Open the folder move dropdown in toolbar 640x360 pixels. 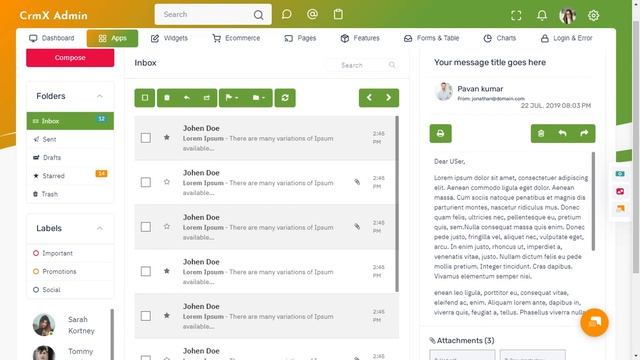pyautogui.click(x=259, y=98)
